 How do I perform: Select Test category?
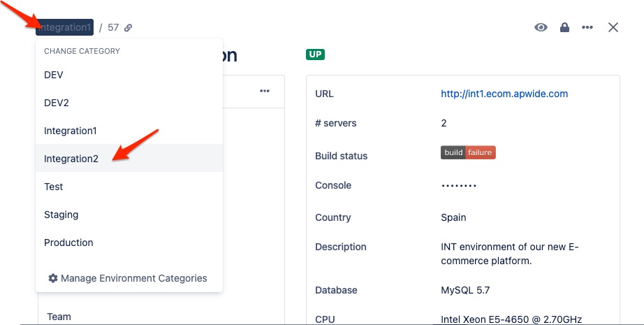click(54, 187)
